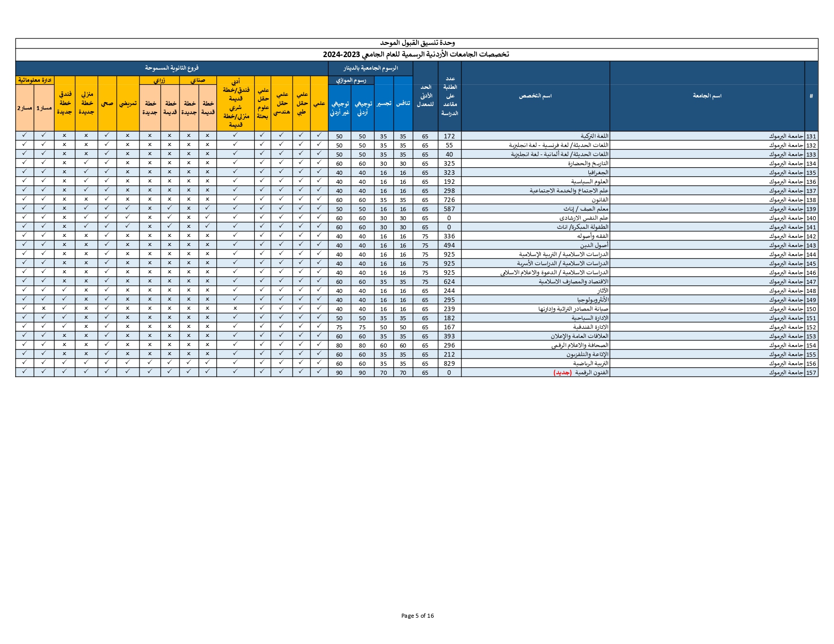Select the 'تنافس' fee column header
Viewport: 834px width, 644px height.
403,104
